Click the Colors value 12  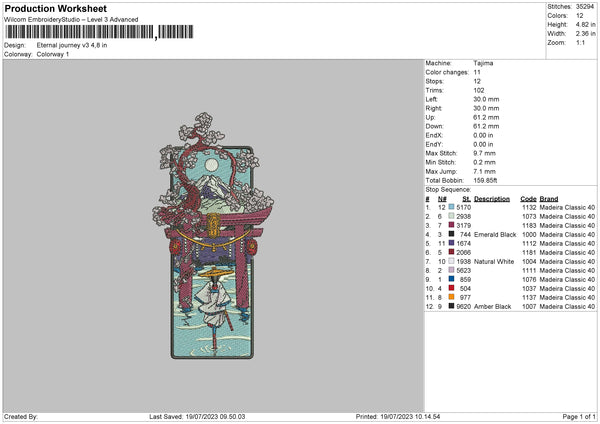tap(580, 16)
